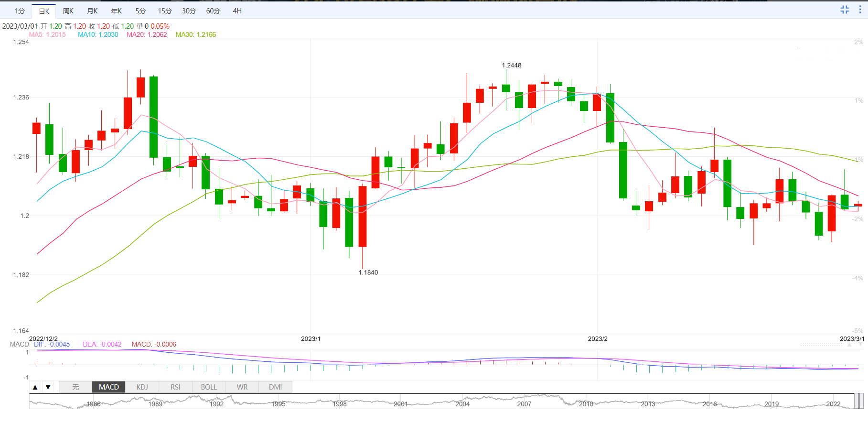
Task: Show the DMI indicator
Action: tap(275, 387)
